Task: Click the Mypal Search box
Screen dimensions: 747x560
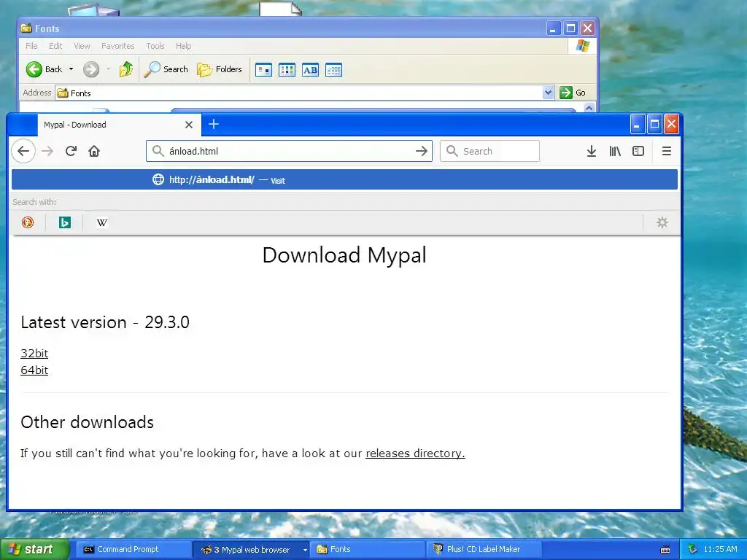Action: 489,151
